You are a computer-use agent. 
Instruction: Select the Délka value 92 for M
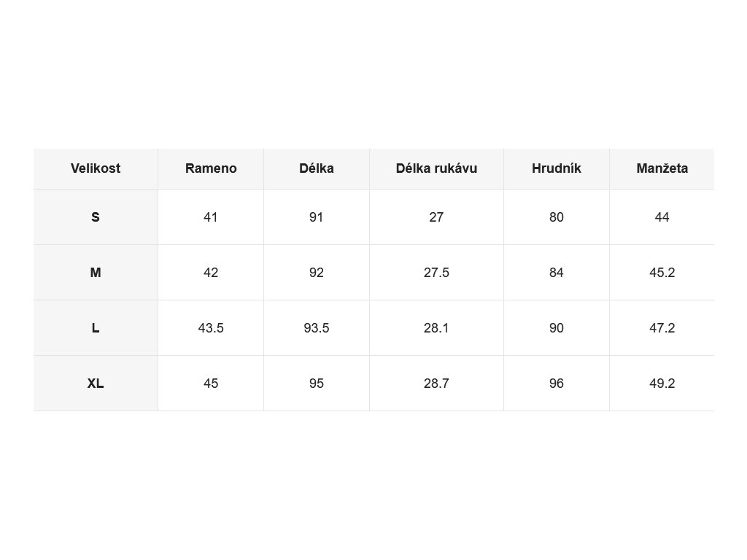(317, 273)
